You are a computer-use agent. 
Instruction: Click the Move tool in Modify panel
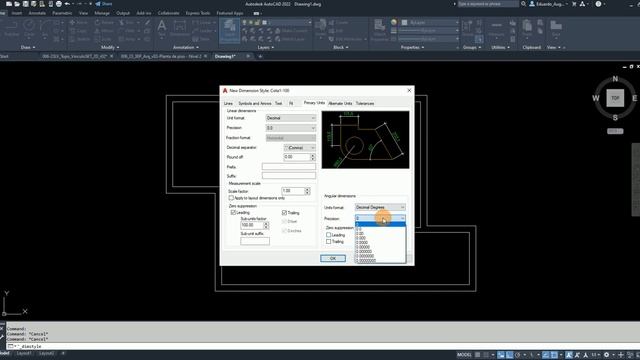78,22
